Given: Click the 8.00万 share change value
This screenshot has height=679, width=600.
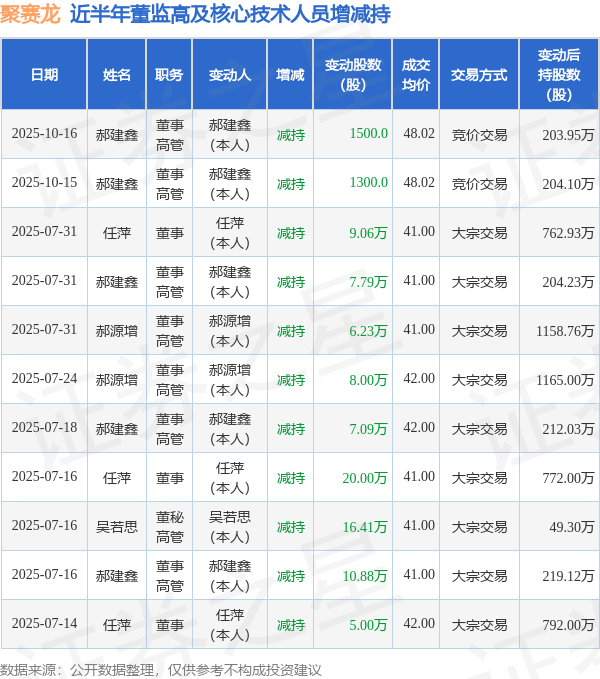Looking at the screenshot, I should [x=368, y=380].
